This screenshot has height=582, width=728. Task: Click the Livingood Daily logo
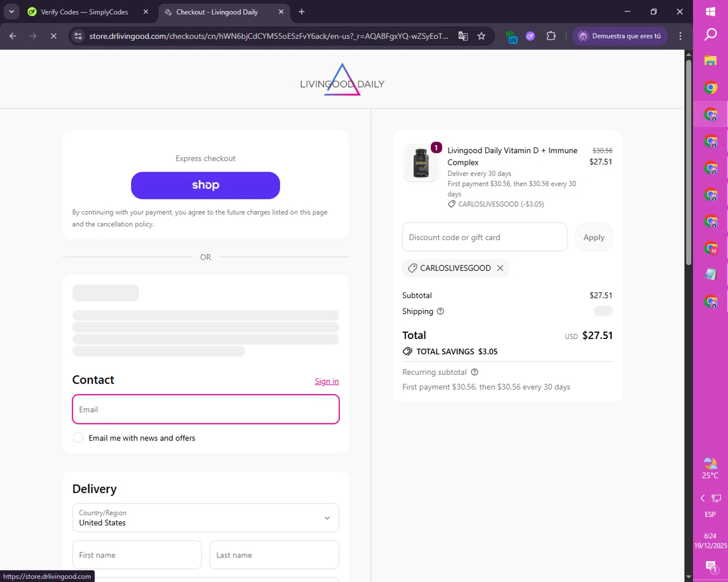pyautogui.click(x=342, y=80)
